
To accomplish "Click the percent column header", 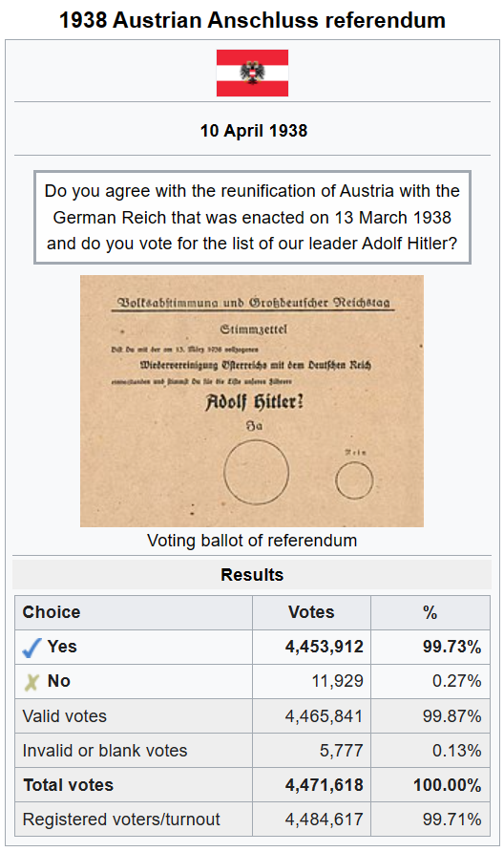I will click(x=430, y=612).
